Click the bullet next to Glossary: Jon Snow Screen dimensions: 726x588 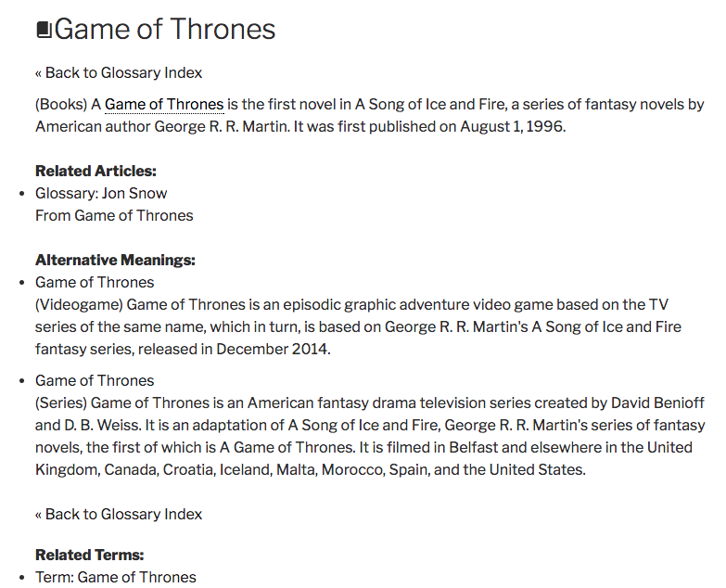(x=21, y=194)
